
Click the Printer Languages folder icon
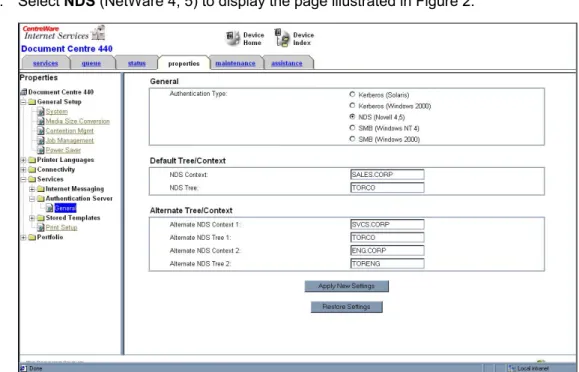point(32,160)
